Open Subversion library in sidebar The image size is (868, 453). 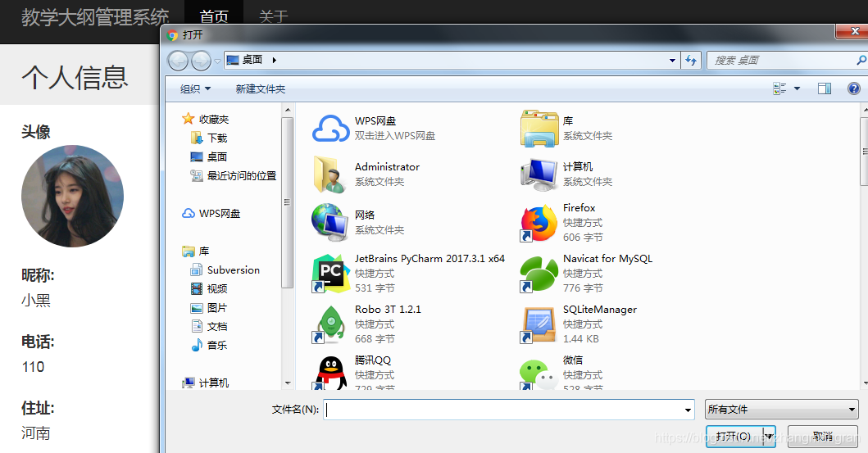(225, 270)
